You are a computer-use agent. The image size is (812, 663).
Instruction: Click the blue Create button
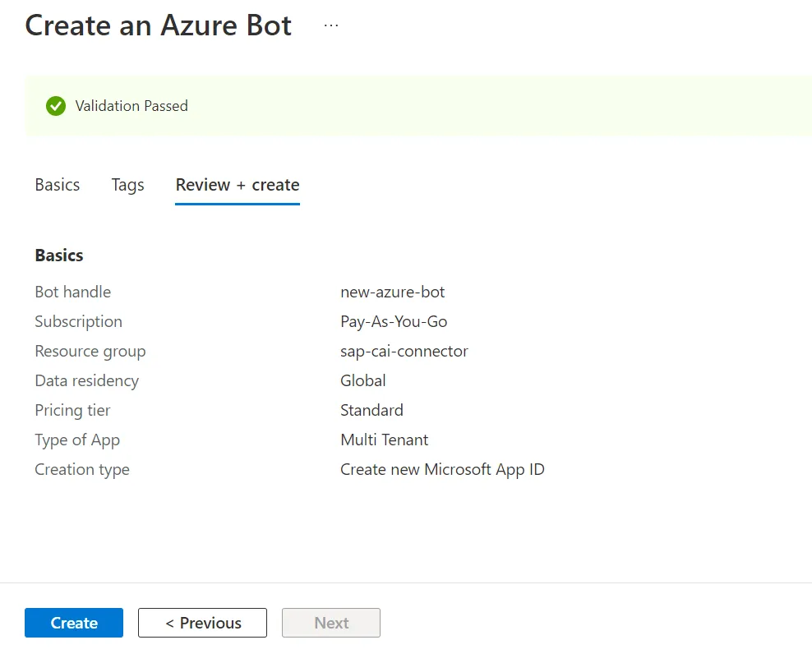[x=74, y=623]
